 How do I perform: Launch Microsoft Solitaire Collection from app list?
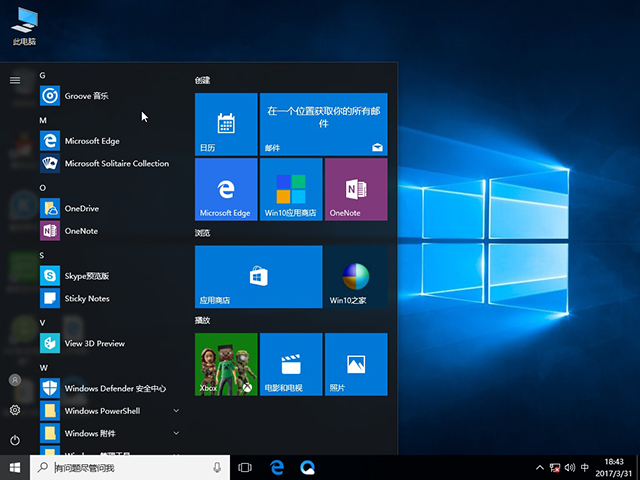[116, 163]
